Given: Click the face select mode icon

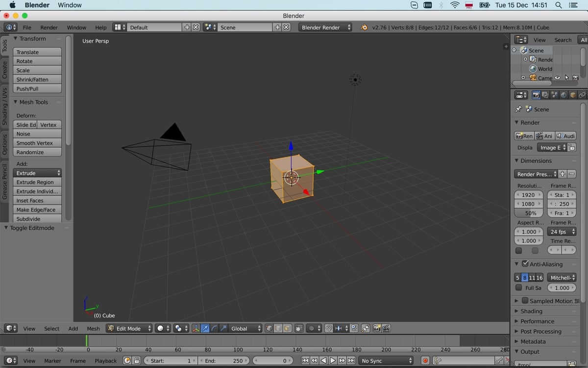Looking at the screenshot, I should [287, 328].
